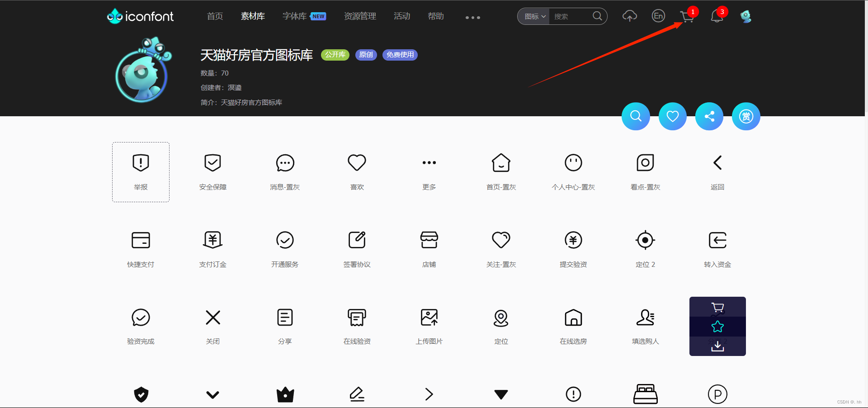Switch language with the En icon
The height and width of the screenshot is (408, 868).
coord(658,16)
